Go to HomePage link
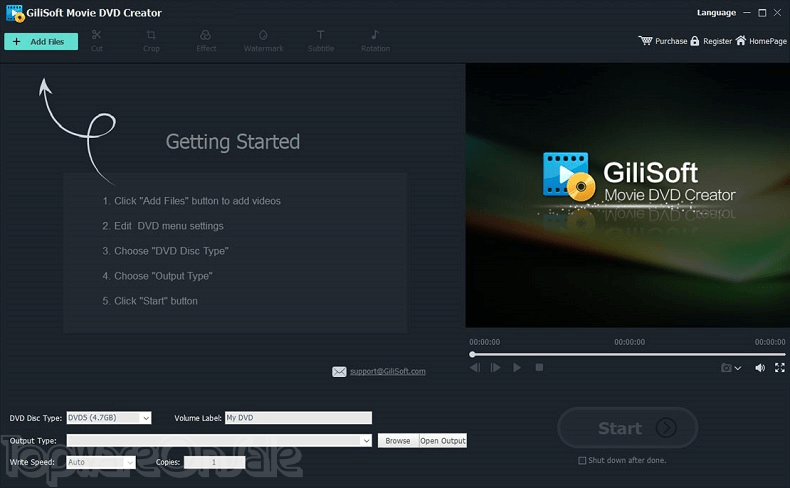Viewport: 790px width, 488px height. click(x=761, y=41)
